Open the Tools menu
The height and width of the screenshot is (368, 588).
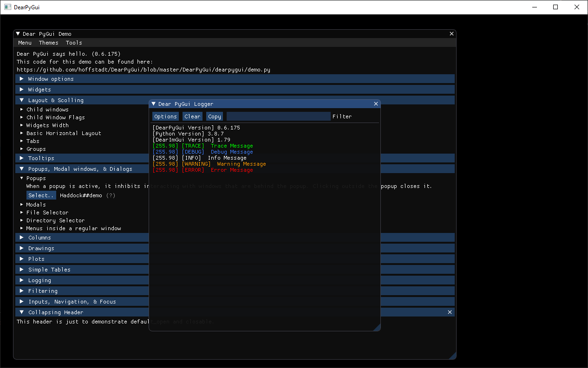coord(74,43)
